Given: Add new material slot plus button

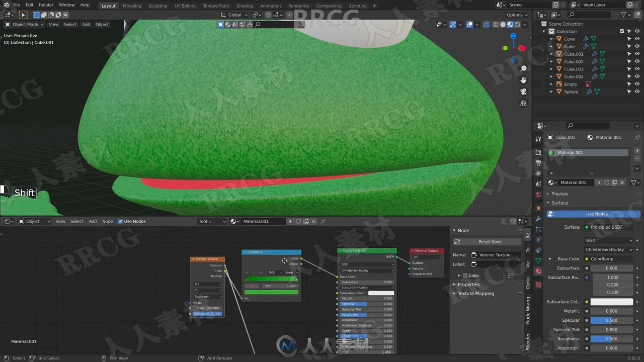Looking at the screenshot, I should pyautogui.click(x=637, y=151).
